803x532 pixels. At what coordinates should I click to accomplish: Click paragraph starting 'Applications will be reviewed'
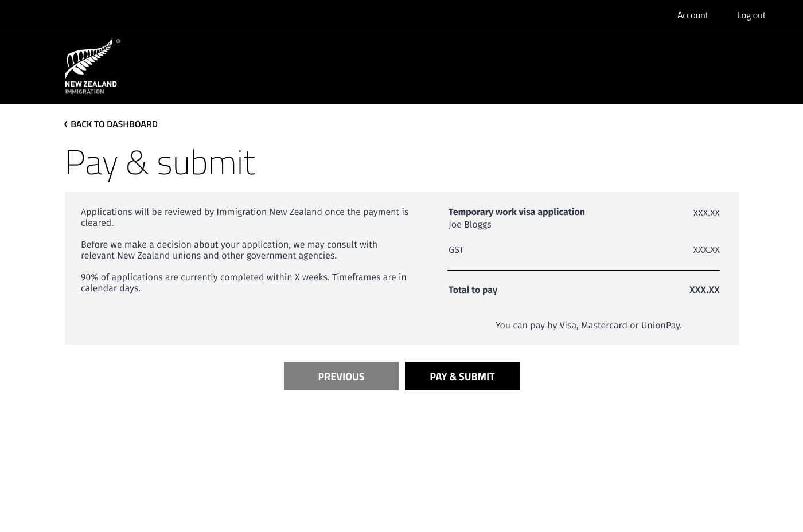[x=244, y=217]
